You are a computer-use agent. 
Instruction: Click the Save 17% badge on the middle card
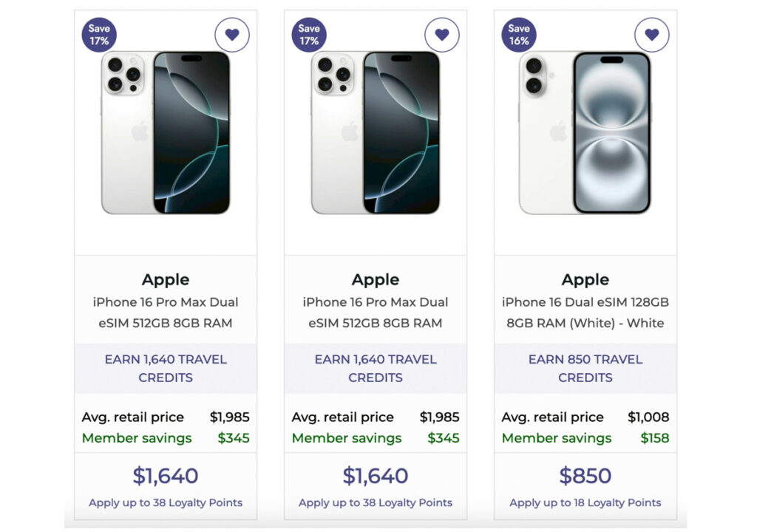(x=309, y=35)
